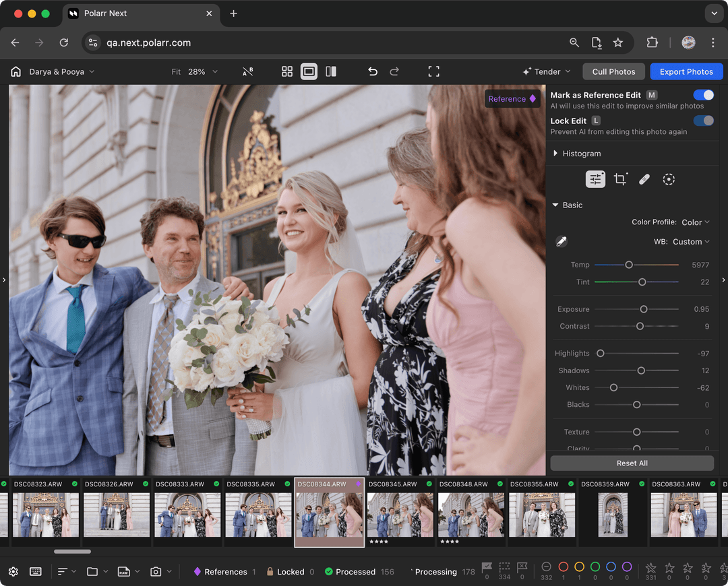Open the camera filter icon in bottom toolbar

156,571
